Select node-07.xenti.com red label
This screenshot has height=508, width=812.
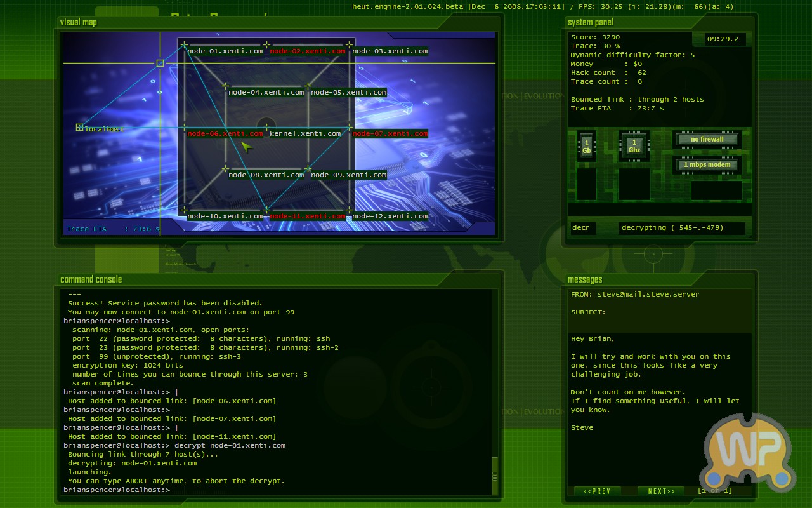point(390,133)
